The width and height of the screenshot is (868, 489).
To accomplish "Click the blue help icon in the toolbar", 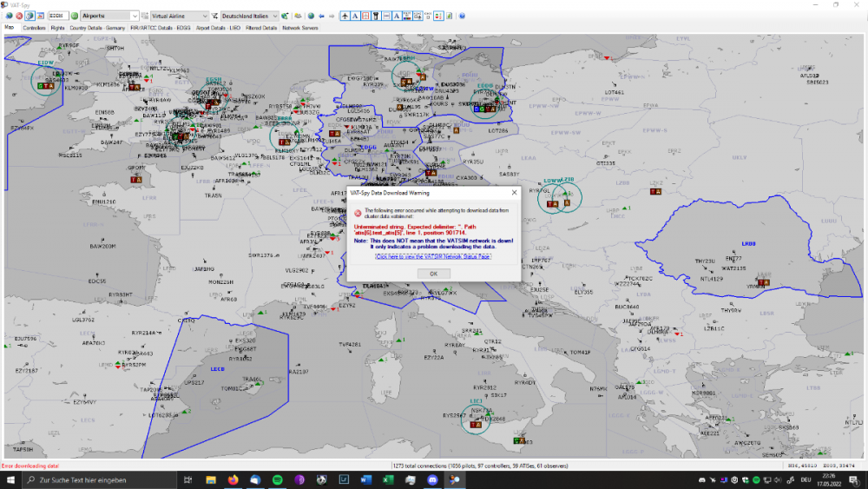I will 462,16.
